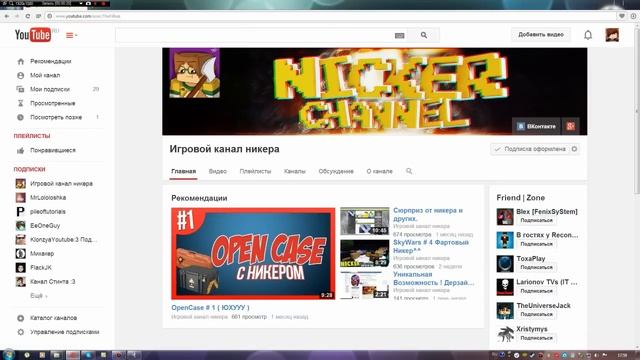Open OpenCase # 1 video title link

pyautogui.click(x=210, y=308)
